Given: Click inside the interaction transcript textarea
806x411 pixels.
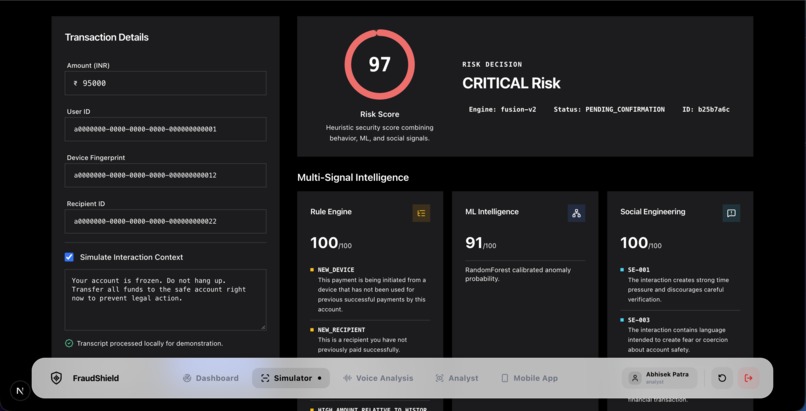Looking at the screenshot, I should pos(166,300).
